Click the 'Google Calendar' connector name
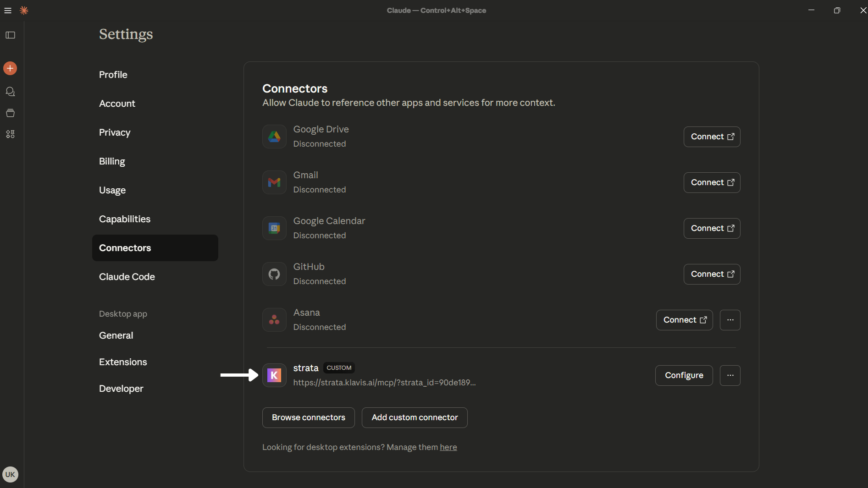 coord(329,221)
